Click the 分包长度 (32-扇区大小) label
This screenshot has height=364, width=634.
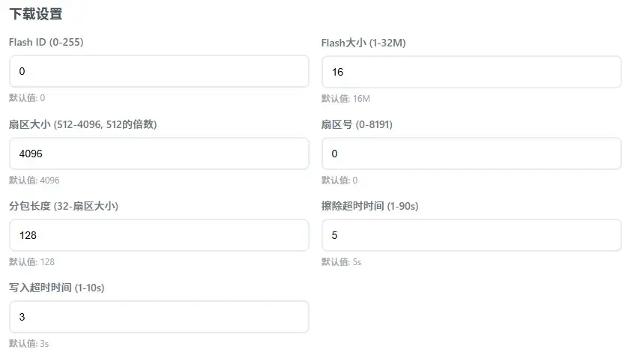[64, 206]
